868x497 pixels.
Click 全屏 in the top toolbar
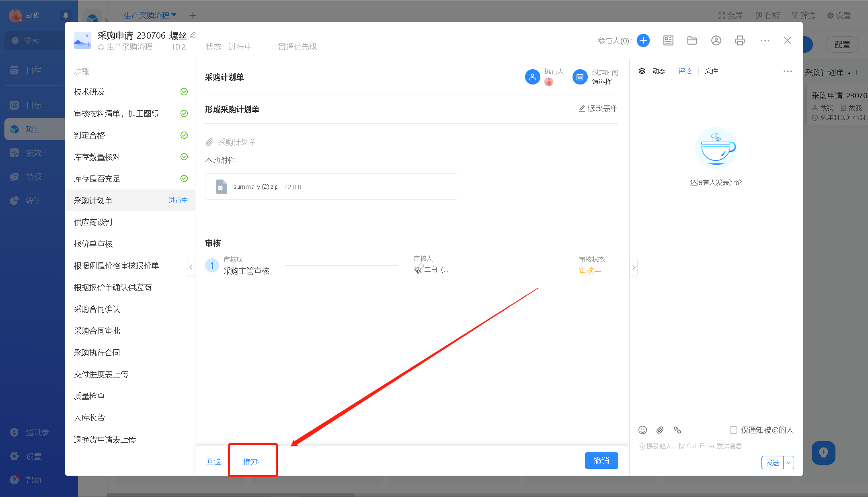pos(730,15)
